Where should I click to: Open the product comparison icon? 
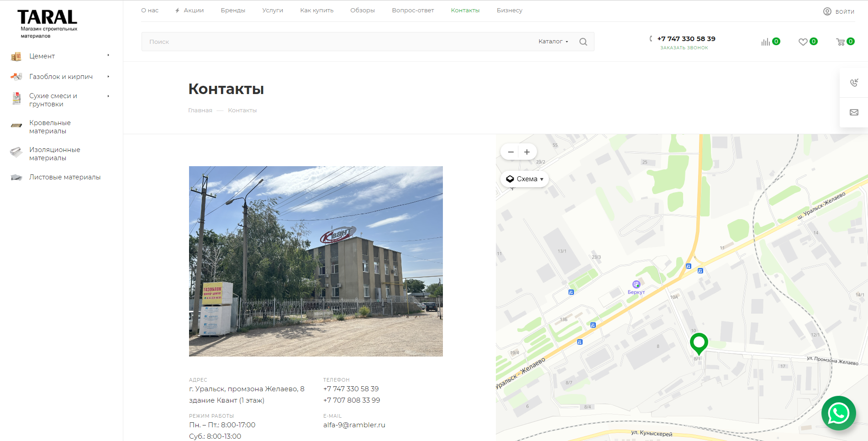click(x=766, y=42)
